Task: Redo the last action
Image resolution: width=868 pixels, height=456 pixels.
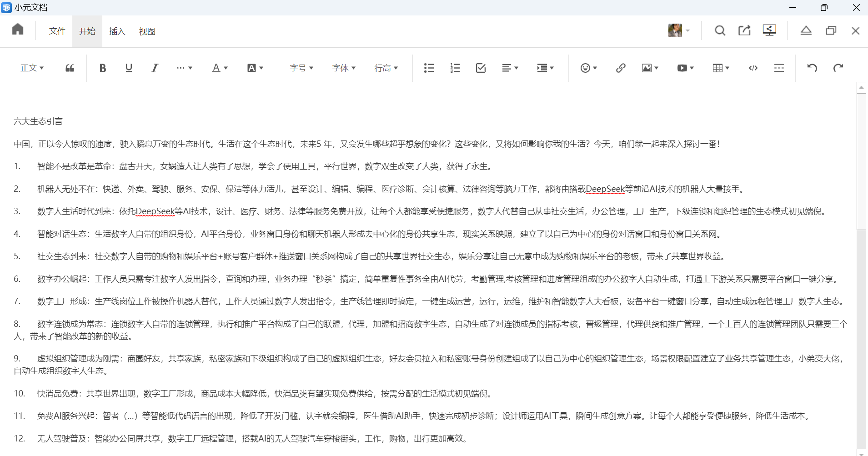Action: click(838, 68)
